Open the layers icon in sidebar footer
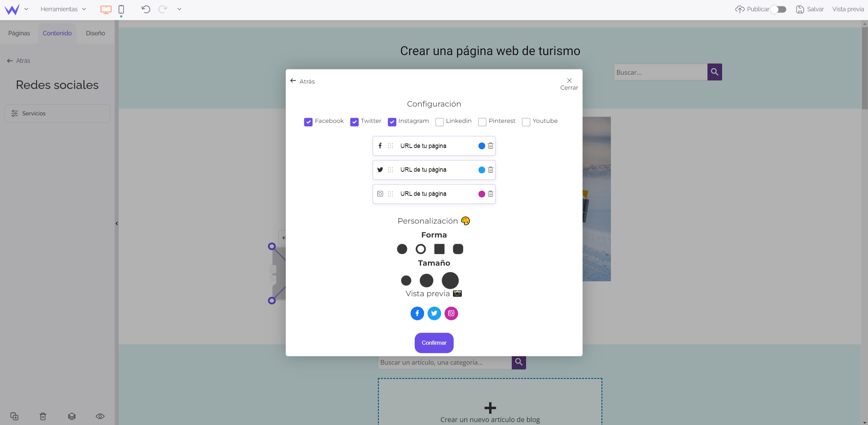The height and width of the screenshot is (425, 868). coord(72,416)
